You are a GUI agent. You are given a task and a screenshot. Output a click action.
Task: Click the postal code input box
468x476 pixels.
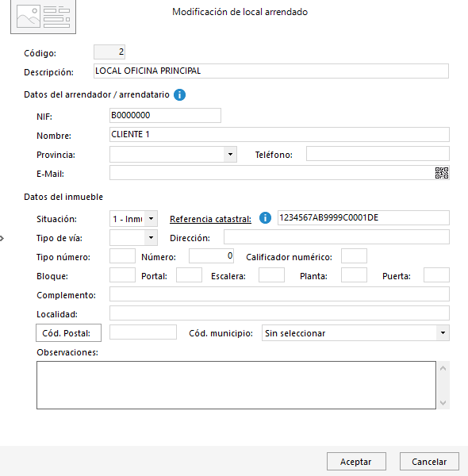tap(143, 332)
